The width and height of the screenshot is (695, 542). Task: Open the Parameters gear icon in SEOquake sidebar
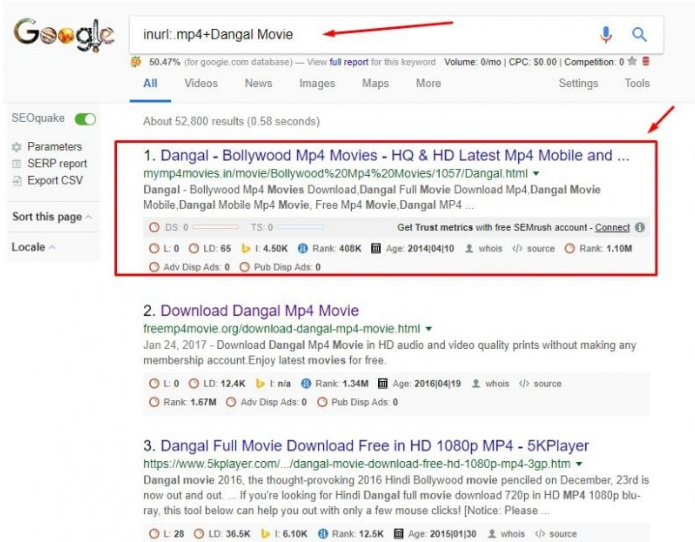coord(17,147)
